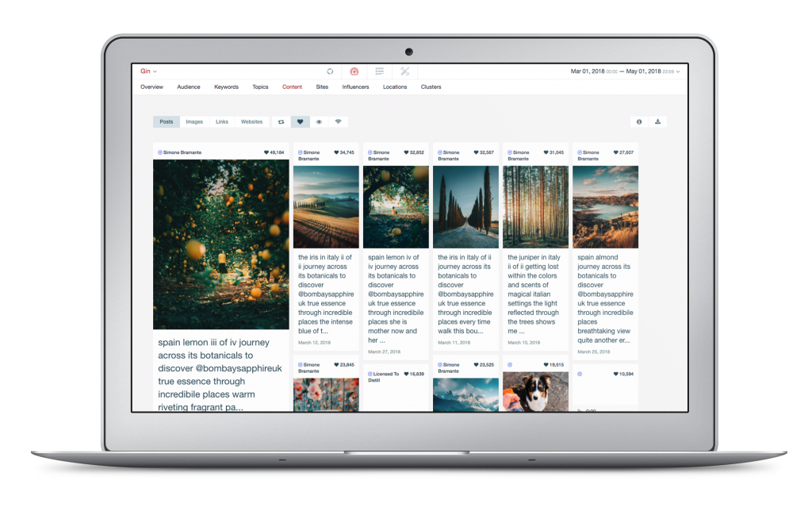Screen dimensions: 812x511
Task: Click the Websites filter button
Action: [251, 122]
